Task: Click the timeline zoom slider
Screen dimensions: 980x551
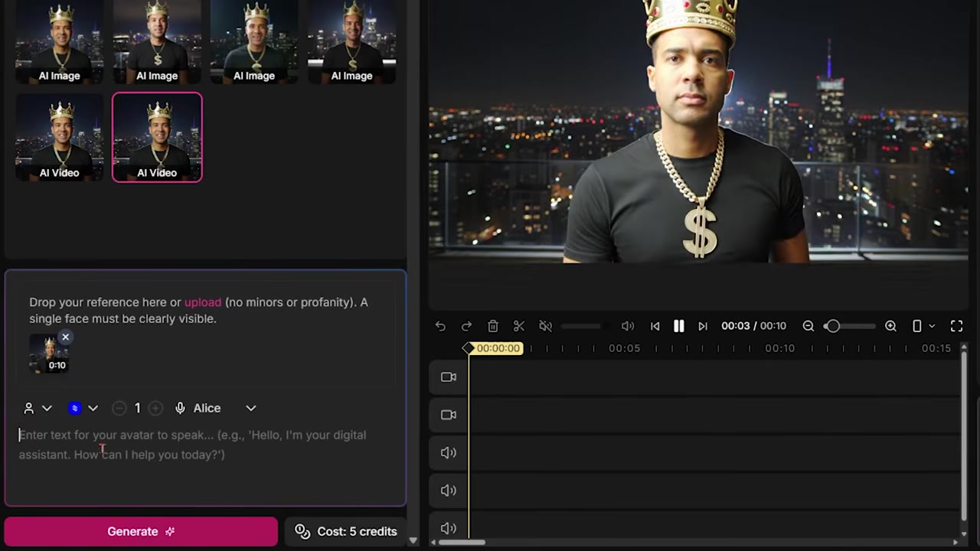Action: [x=850, y=326]
